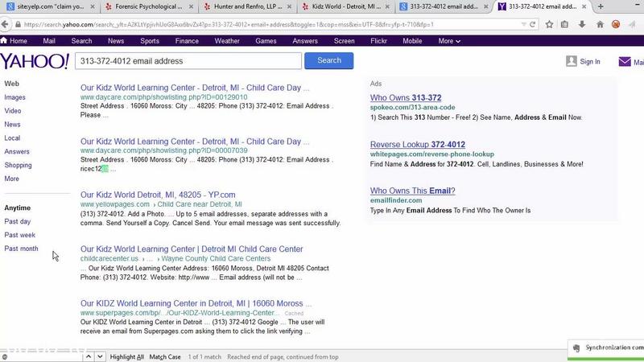The image size is (644, 362).
Task: Show More search categories in sidebar
Action: click(11, 179)
